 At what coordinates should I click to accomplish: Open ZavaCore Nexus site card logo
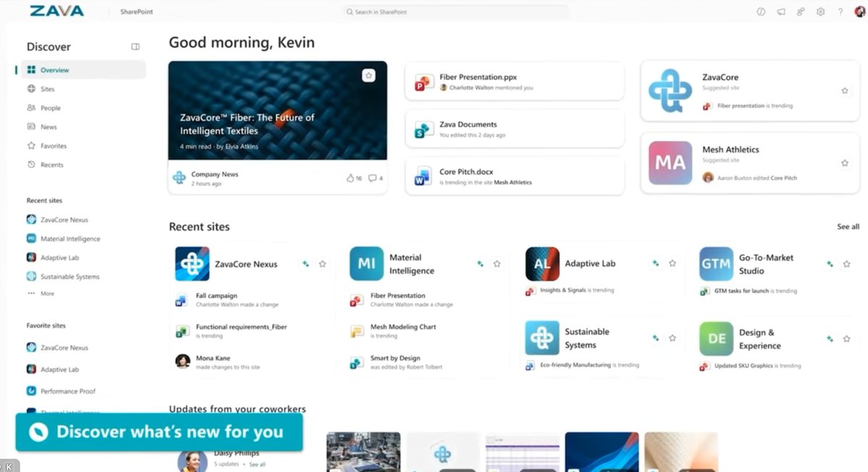click(192, 264)
